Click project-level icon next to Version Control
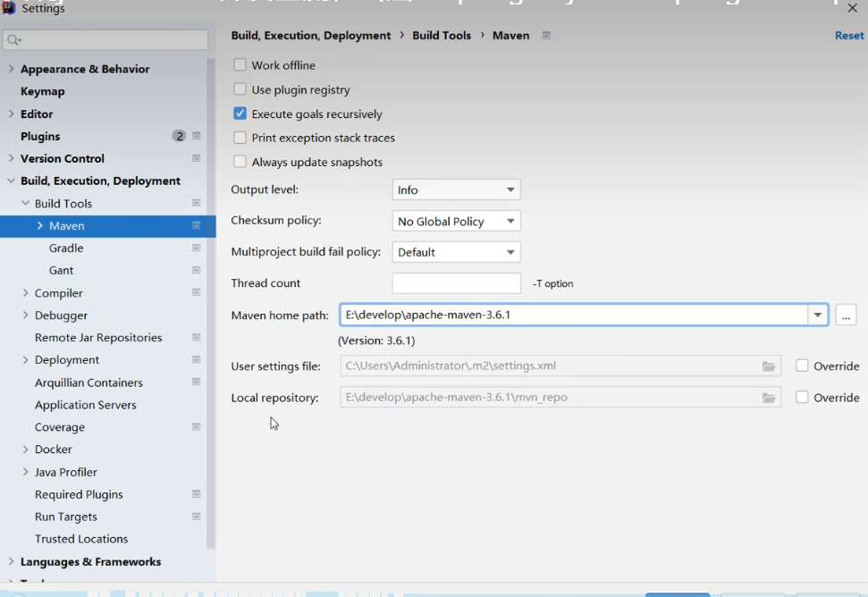Screen dimensions: 868x597 click(197, 159)
